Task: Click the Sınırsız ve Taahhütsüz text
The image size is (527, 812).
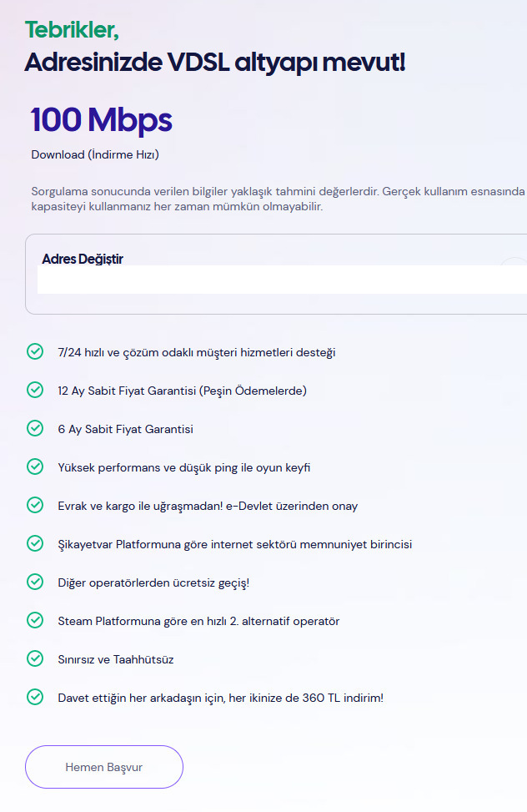Action: 116,659
